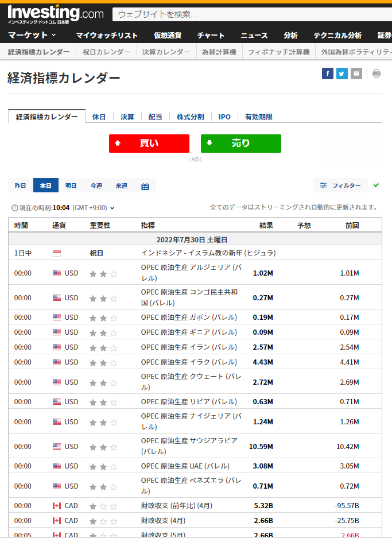
Task: Click importance star for 財政収支 (4月) row
Action: pos(103,521)
